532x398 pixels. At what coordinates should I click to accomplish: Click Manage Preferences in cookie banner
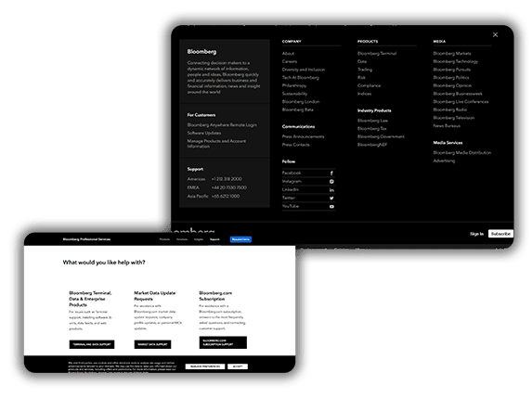[205, 366]
